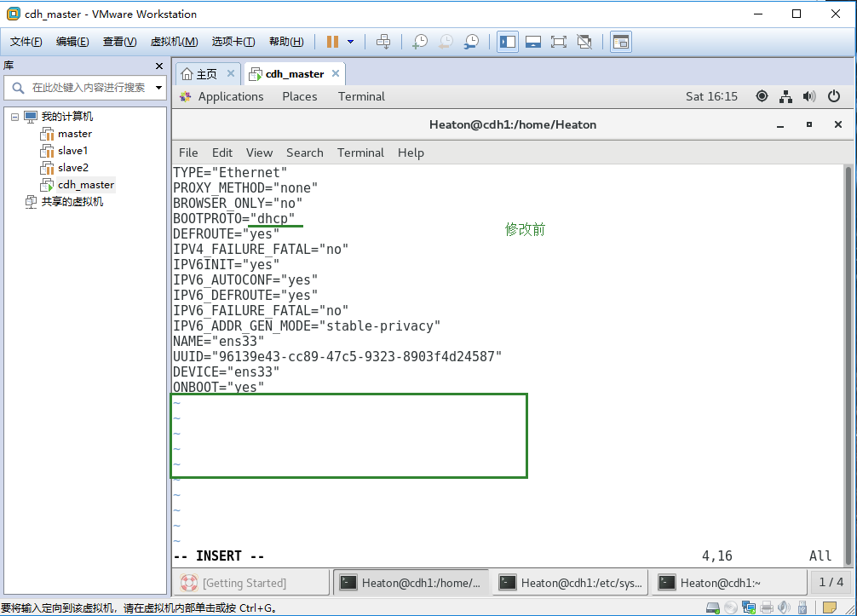Open the accessibility icon in top bar
This screenshot has height=616, width=857.
coord(762,97)
